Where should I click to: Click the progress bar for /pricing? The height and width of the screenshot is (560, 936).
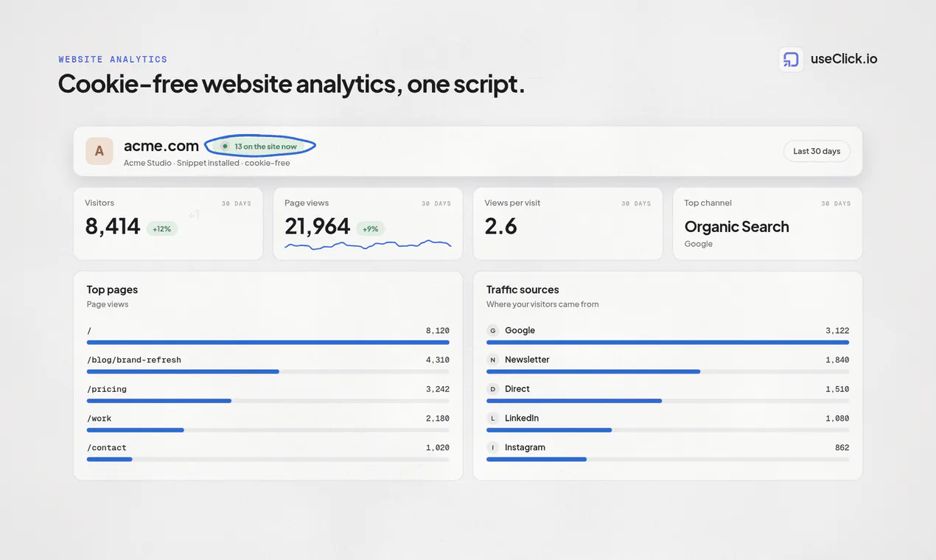pyautogui.click(x=268, y=401)
